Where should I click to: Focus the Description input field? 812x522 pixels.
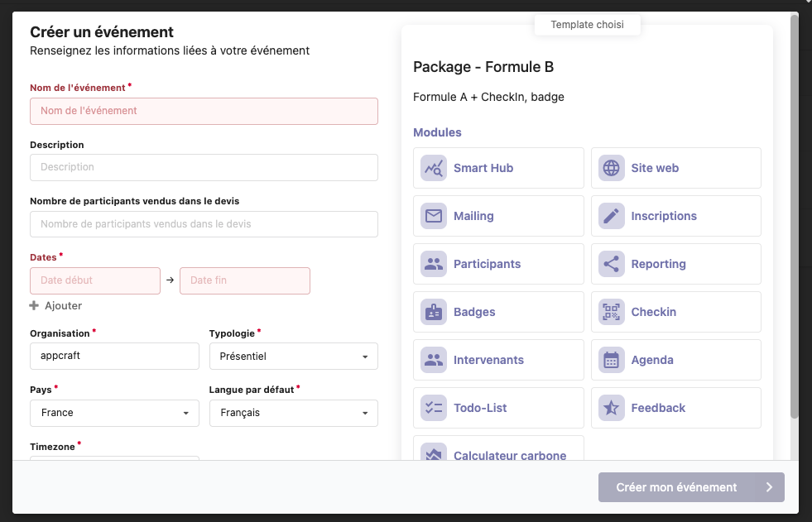(x=204, y=167)
